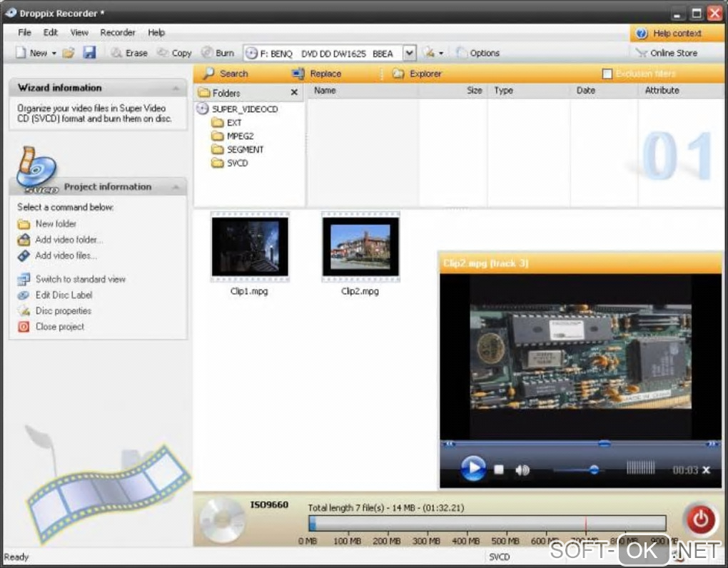Open the New button dropdown arrow
This screenshot has width=728, height=568.
(54, 54)
